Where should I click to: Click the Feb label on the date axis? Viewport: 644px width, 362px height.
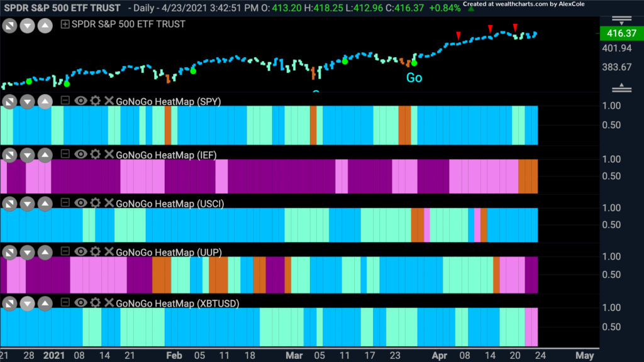click(174, 356)
